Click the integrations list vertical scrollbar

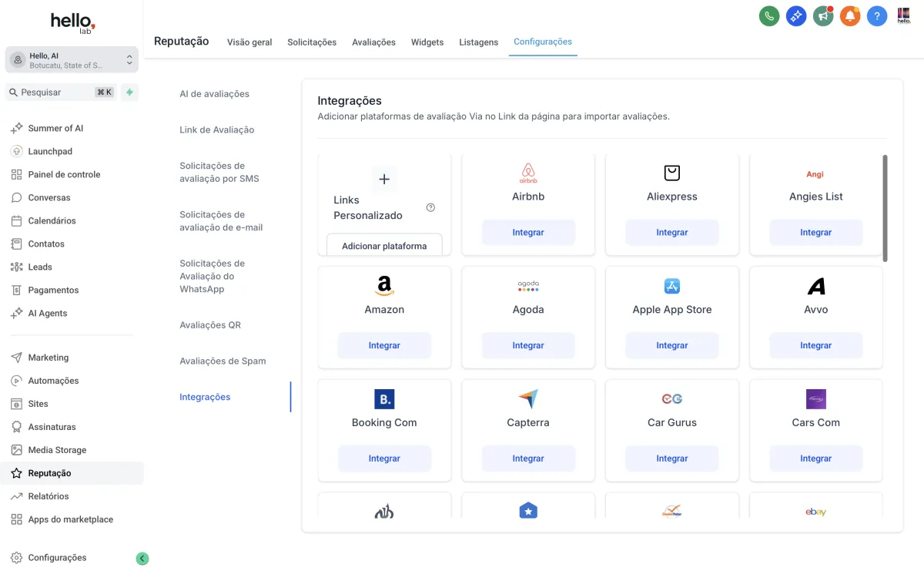(x=885, y=208)
